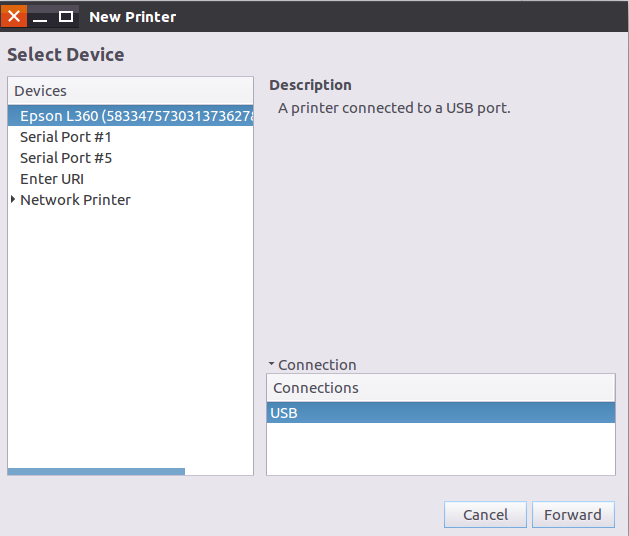Click the USB port description text
Image resolution: width=629 pixels, height=536 pixels.
click(x=394, y=108)
